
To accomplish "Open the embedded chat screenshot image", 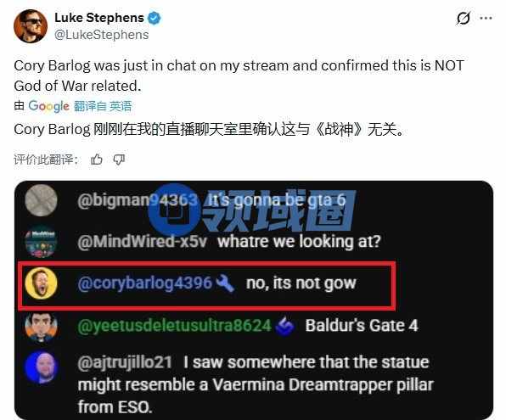I will click(x=254, y=300).
